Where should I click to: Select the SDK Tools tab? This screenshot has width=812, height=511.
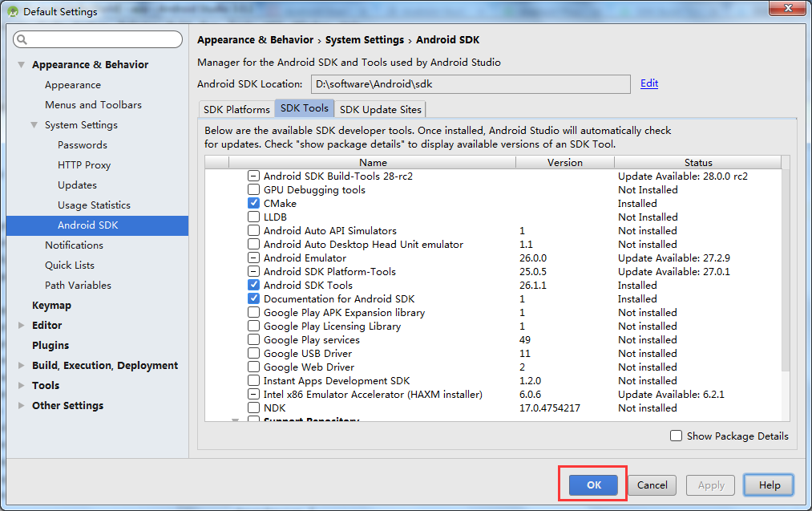point(305,108)
